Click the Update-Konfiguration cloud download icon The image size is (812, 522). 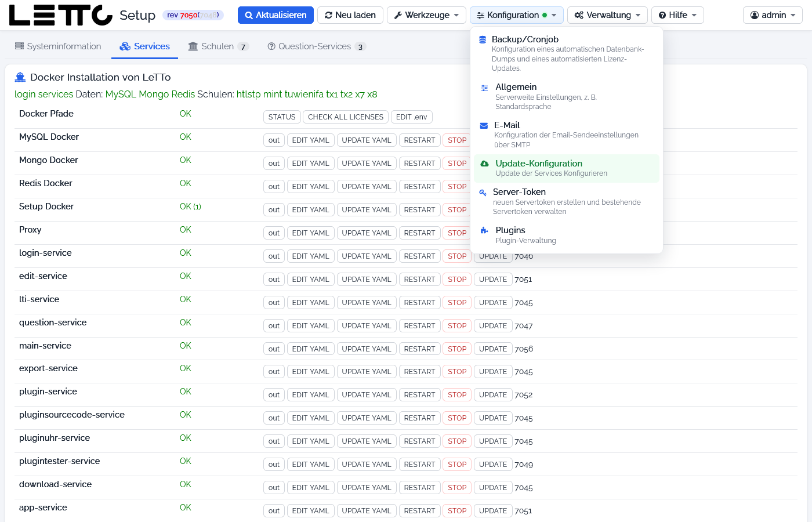484,164
